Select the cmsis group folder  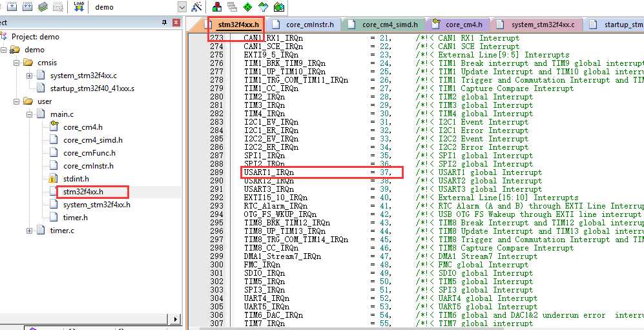47,63
